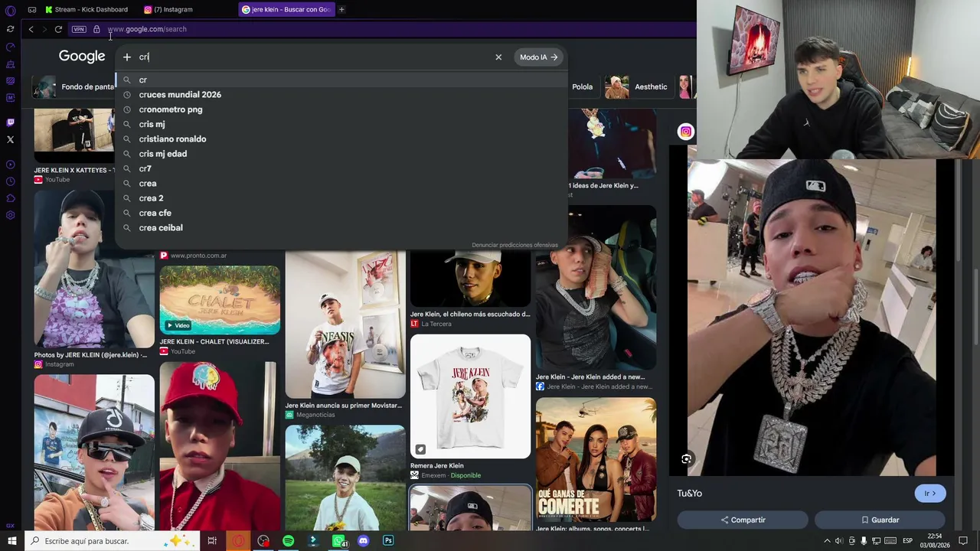Open Twitch from the Opera sidebar
This screenshot has height=551, width=980.
[10, 122]
